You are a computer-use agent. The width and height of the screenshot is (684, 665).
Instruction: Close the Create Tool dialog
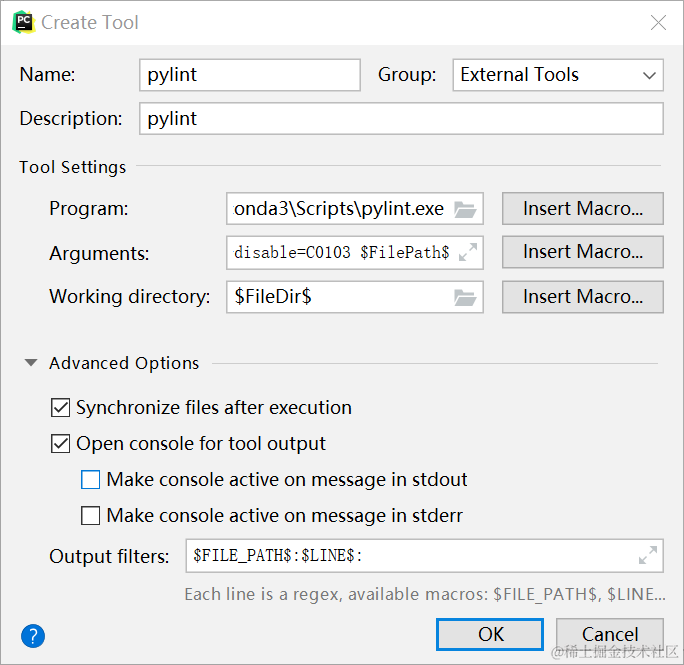pos(658,22)
